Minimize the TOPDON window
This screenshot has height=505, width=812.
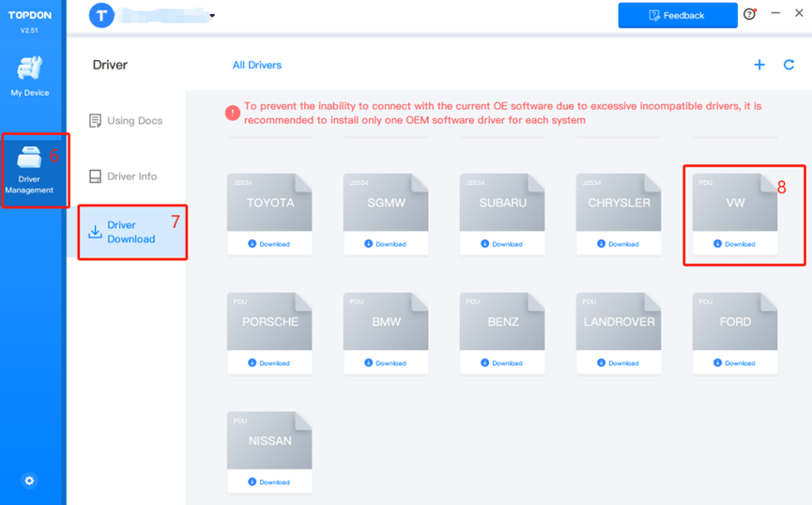(775, 13)
